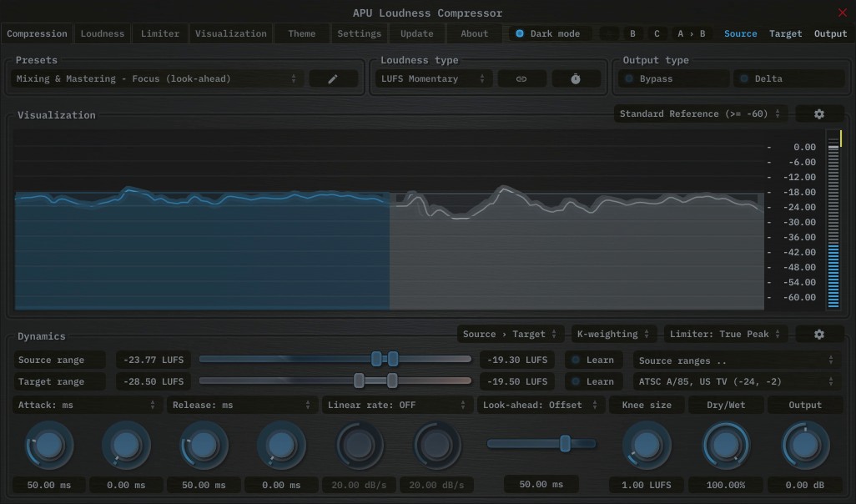The image size is (856, 504).
Task: Open the Dynamics settings gear
Action: tap(819, 333)
